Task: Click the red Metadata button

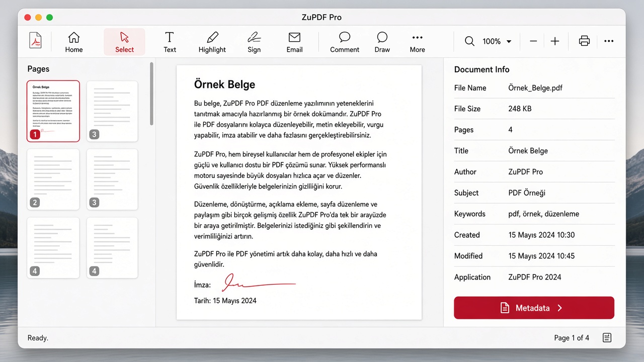Action: (x=534, y=308)
